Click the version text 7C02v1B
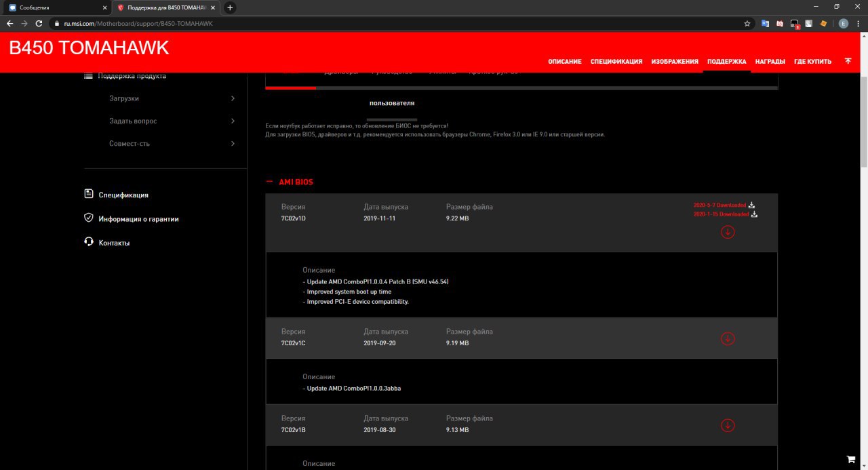 click(x=294, y=430)
